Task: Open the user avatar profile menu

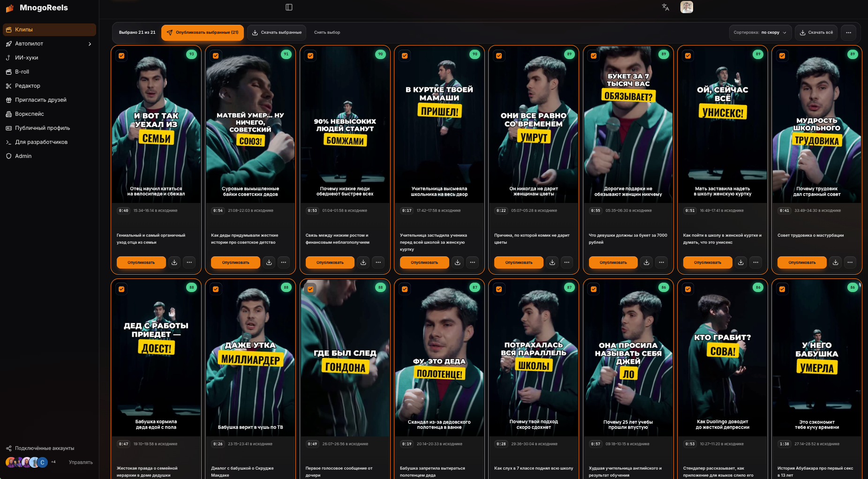Action: click(x=687, y=7)
